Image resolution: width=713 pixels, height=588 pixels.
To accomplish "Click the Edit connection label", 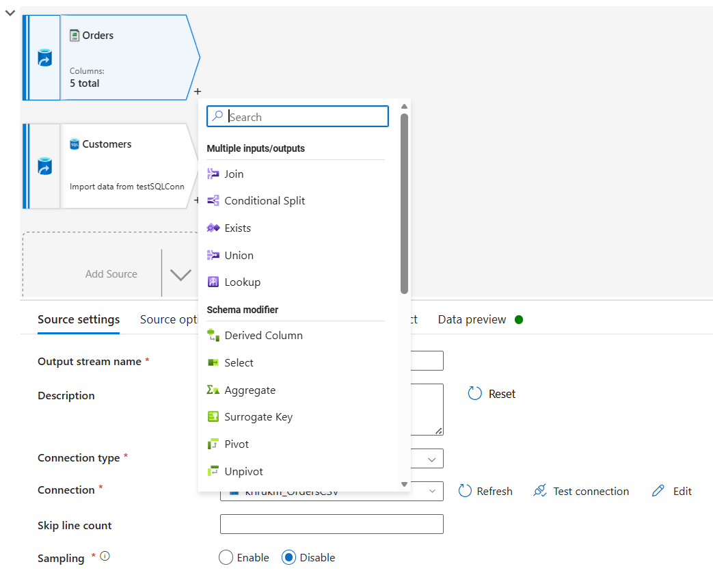I will [x=682, y=491].
